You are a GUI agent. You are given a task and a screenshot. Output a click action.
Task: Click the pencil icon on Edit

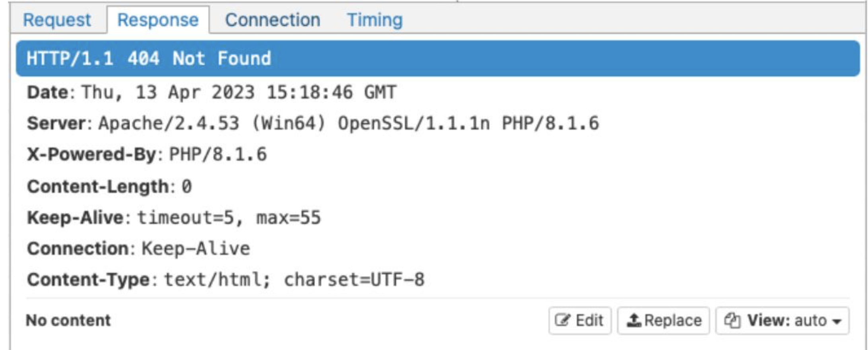click(562, 320)
